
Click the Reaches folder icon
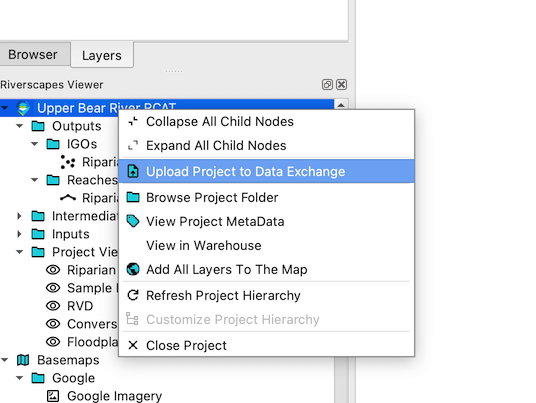(x=53, y=180)
